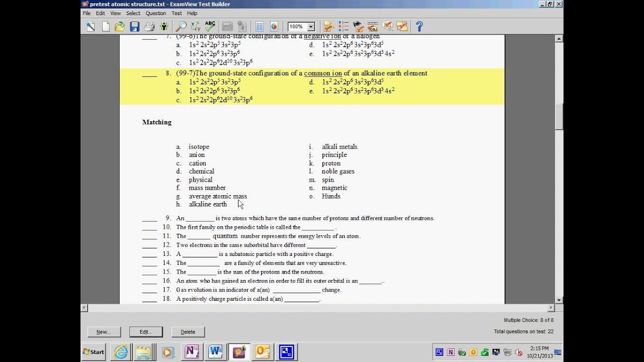Click the horizontal scrollbar right arrow
This screenshot has height=362, width=644.
[x=551, y=308]
